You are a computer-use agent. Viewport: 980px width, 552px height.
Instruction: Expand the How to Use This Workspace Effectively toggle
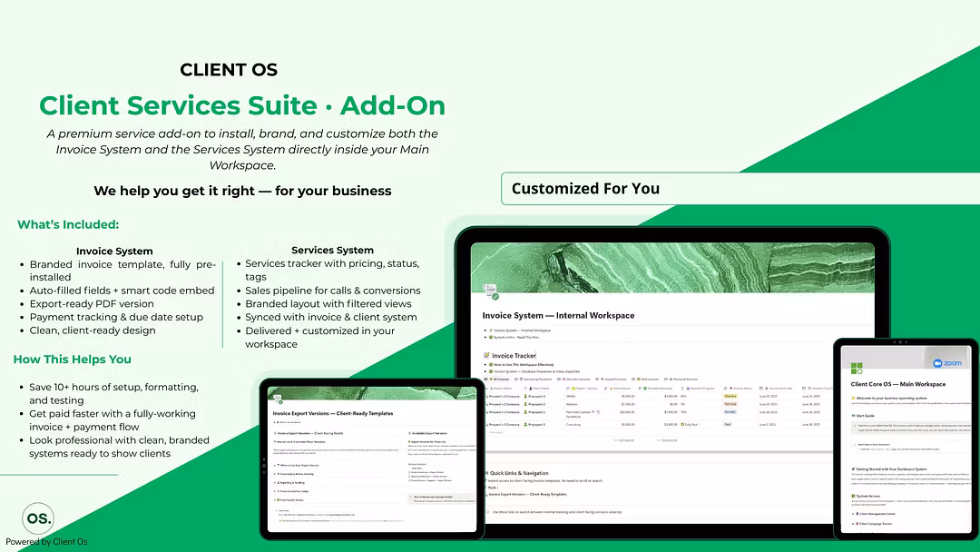point(487,364)
